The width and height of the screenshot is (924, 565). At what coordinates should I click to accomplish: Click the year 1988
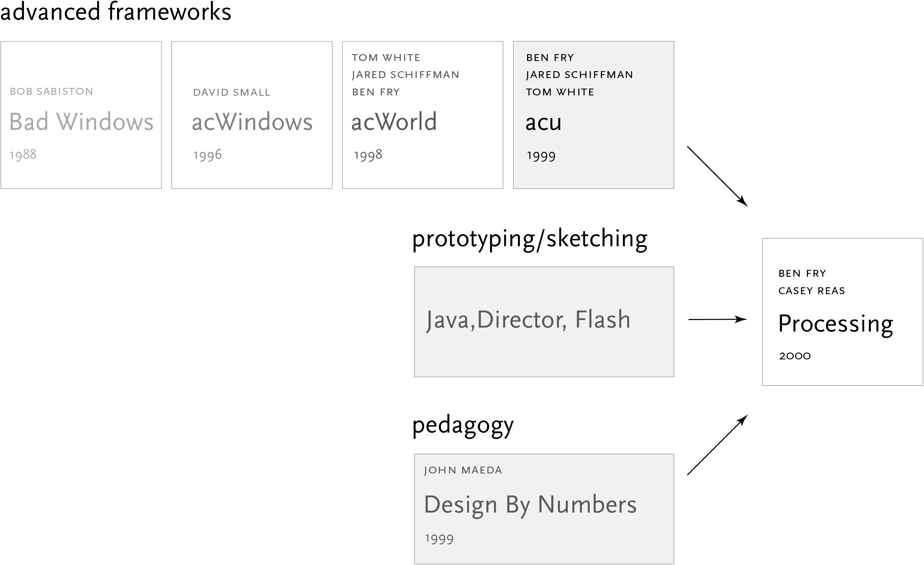23,154
